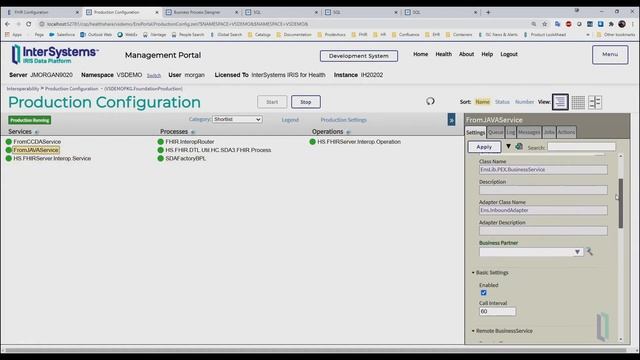Click the settings Search input field
Screen dimensions: 640x360
coord(581,147)
